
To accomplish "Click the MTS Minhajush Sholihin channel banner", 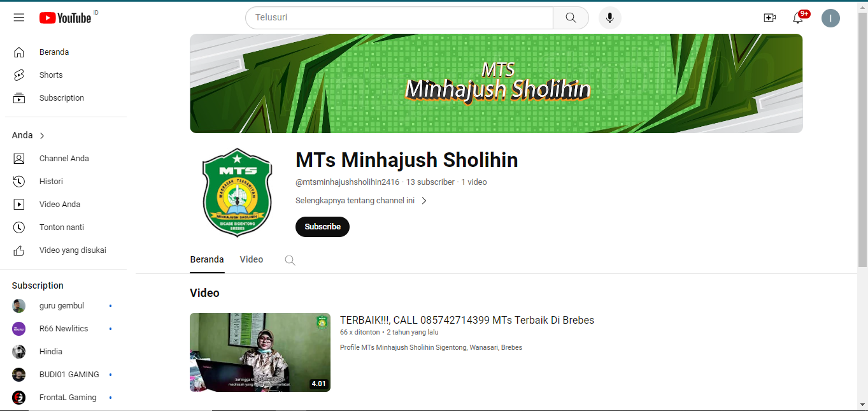I will 496,83.
